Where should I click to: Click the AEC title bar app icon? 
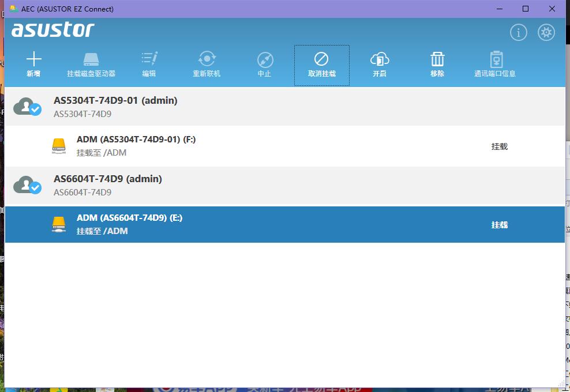[14, 9]
